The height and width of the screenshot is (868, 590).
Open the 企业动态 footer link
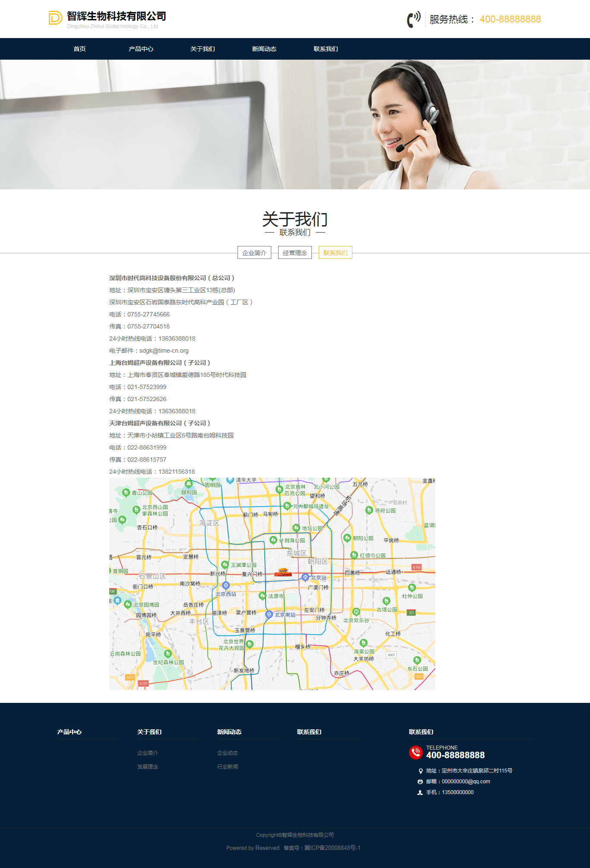click(x=228, y=753)
